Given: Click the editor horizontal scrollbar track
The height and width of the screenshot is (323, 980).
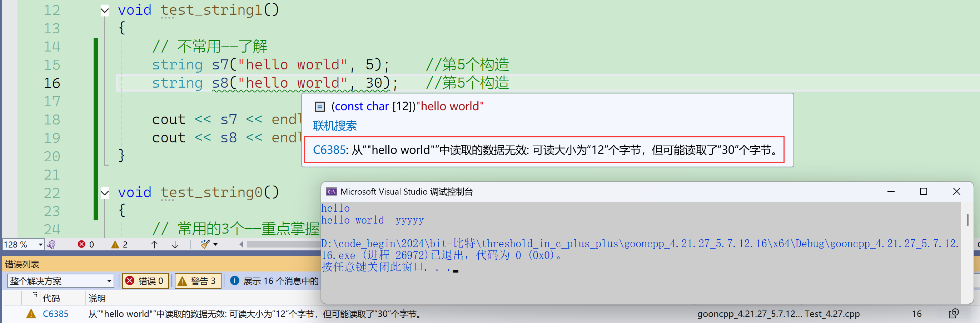Looking at the screenshot, I should click(283, 245).
